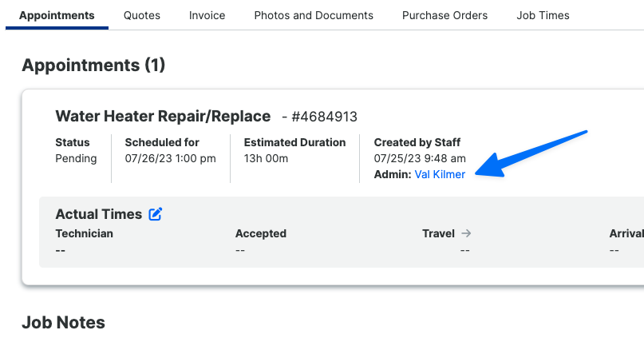Image resolution: width=644 pixels, height=342 pixels.
Task: Click the Actual Times edit pencil icon
Action: click(156, 214)
